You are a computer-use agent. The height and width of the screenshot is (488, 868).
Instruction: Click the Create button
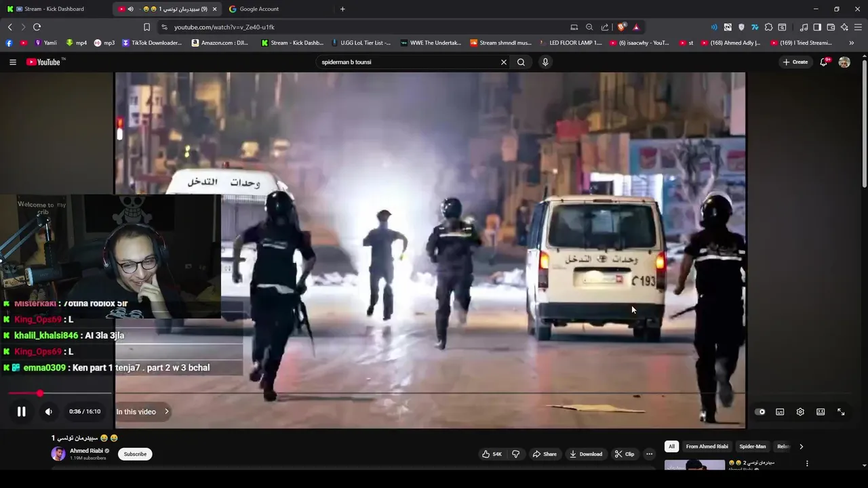[x=795, y=62]
